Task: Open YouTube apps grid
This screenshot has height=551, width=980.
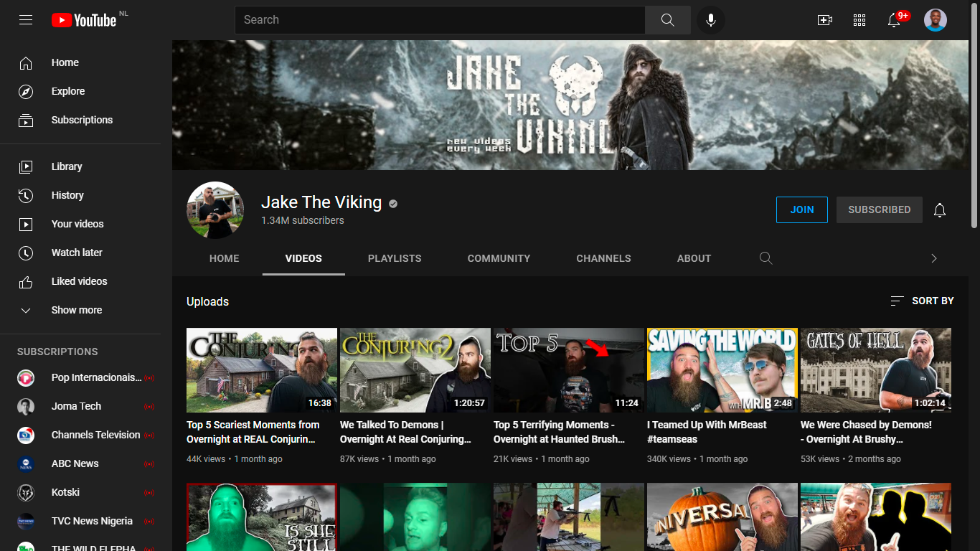Action: pos(859,20)
